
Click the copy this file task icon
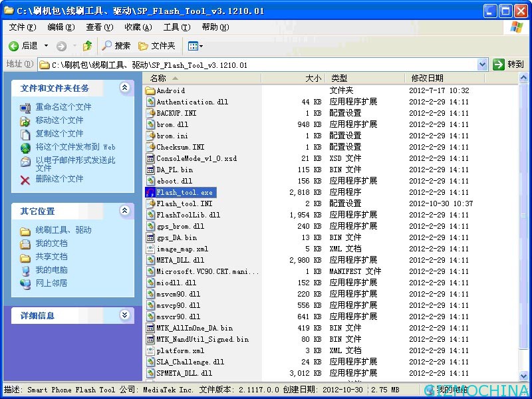(x=25, y=134)
